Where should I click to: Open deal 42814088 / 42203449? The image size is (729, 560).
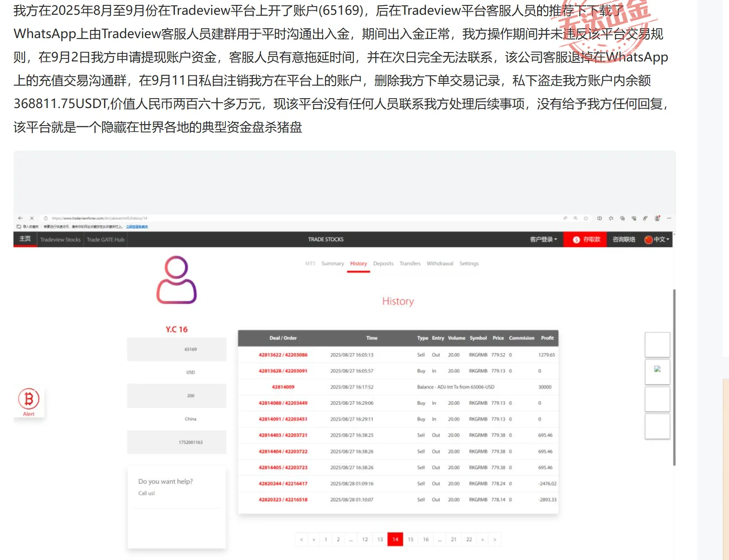[283, 403]
